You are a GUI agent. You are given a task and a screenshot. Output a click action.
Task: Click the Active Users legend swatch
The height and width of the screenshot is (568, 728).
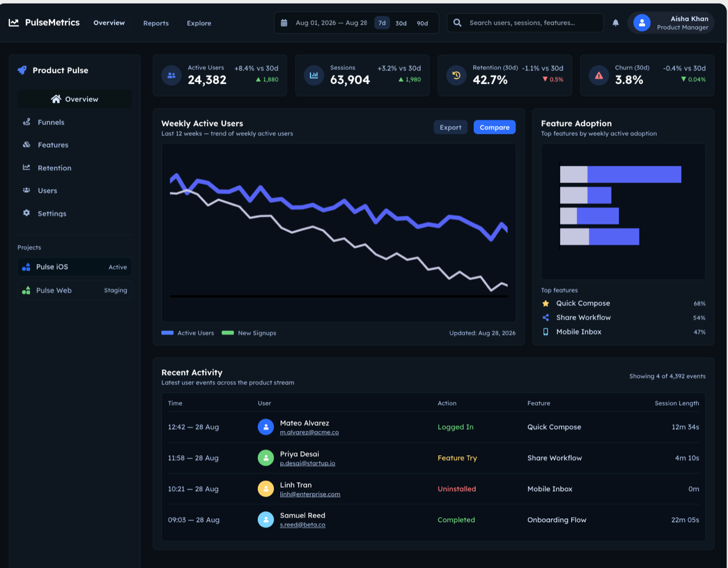[x=167, y=333]
